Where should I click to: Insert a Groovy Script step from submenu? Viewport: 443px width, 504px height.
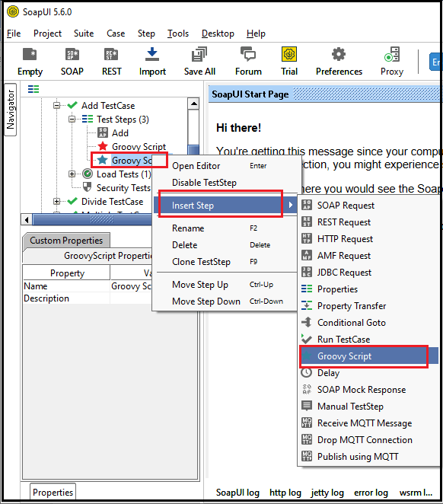coord(369,356)
